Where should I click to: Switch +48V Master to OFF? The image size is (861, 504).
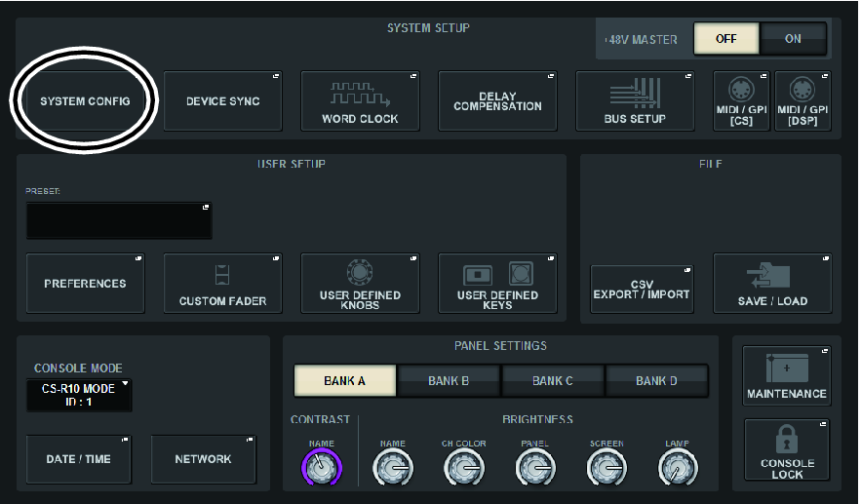(725, 39)
